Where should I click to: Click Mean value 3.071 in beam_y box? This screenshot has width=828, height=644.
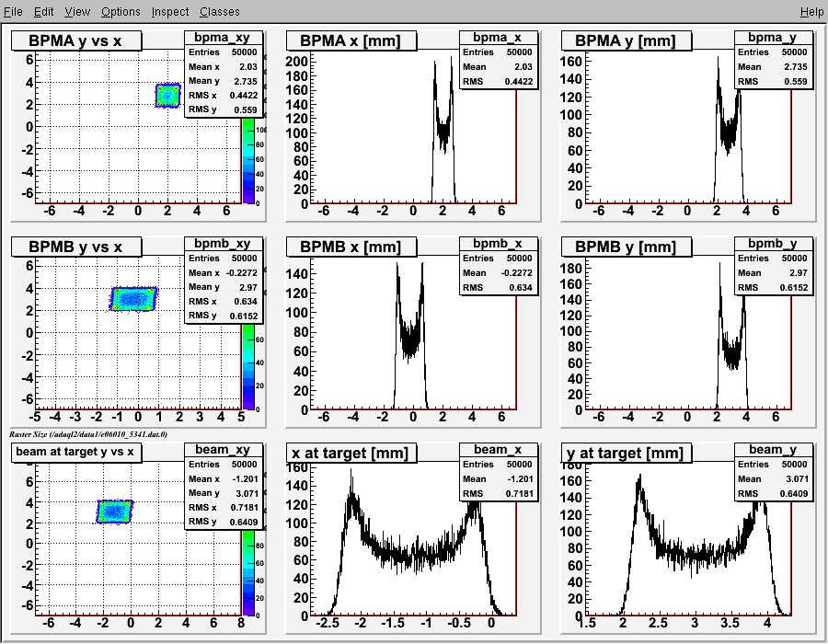797,478
